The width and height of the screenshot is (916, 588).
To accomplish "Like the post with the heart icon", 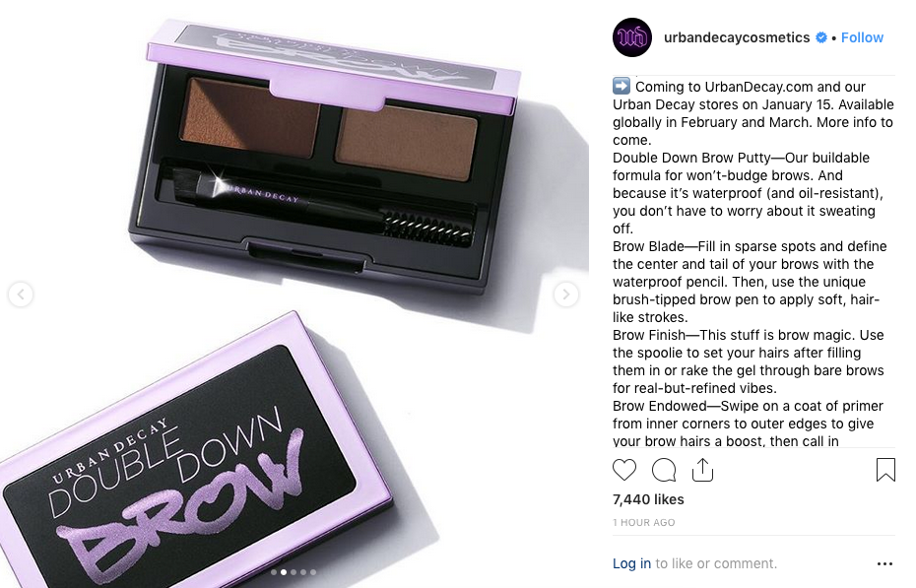I will tap(623, 470).
